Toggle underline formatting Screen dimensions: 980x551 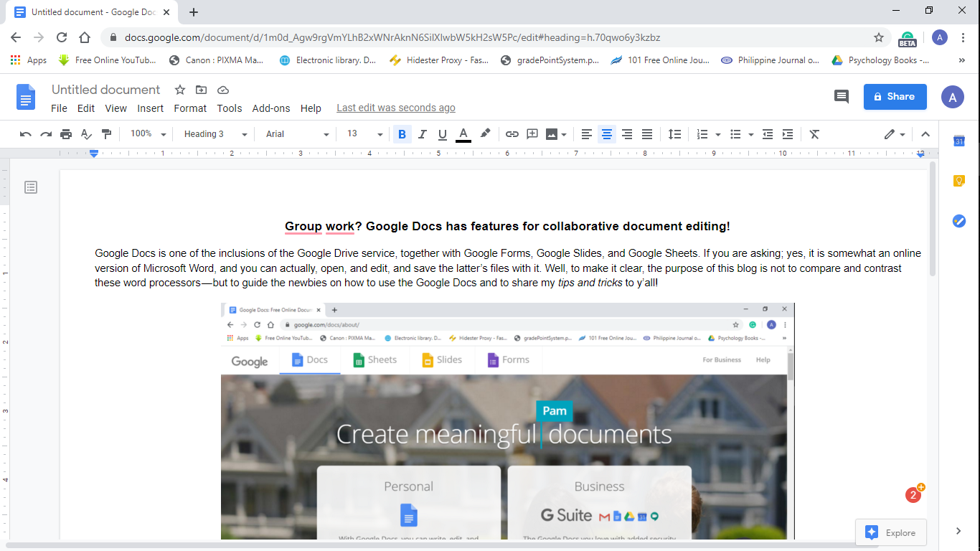[442, 134]
